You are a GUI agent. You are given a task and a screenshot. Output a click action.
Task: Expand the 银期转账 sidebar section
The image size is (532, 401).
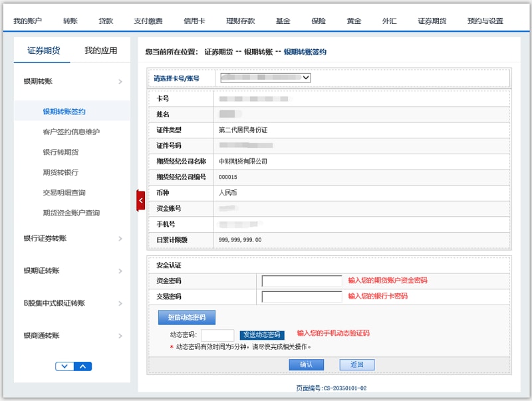point(120,82)
